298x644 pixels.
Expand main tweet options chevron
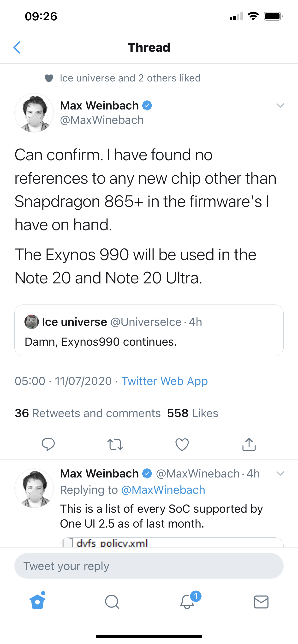coord(280,105)
